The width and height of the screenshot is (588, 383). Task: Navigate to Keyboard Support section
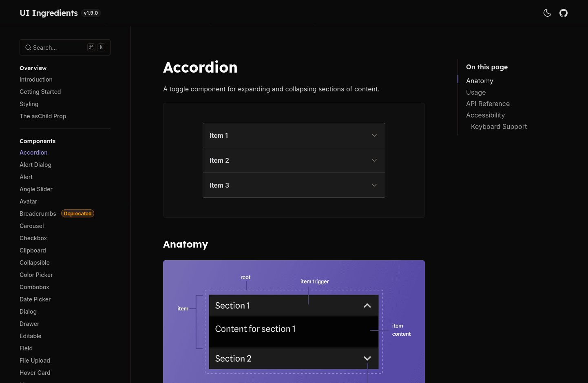click(x=499, y=127)
